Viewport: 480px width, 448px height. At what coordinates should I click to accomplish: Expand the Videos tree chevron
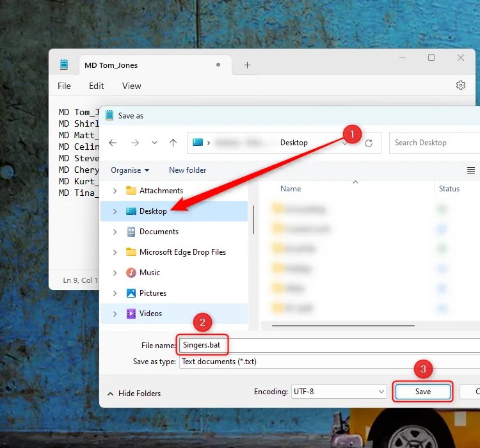[x=115, y=314]
